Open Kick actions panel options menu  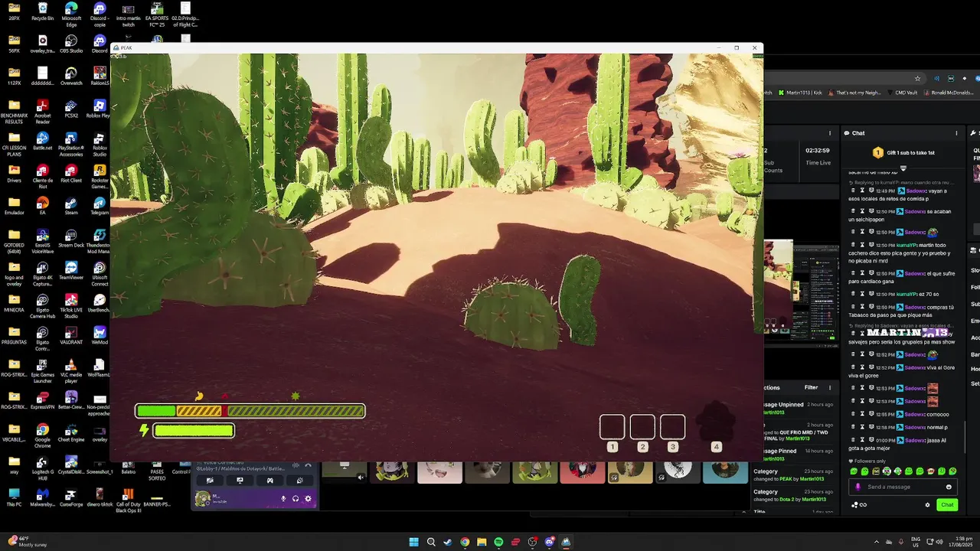pos(830,387)
